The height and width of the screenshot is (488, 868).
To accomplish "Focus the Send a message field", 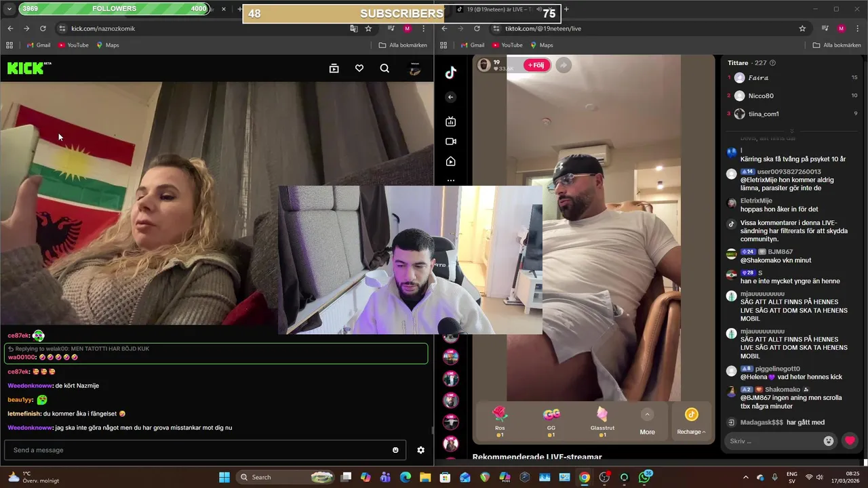I will 205,450.
